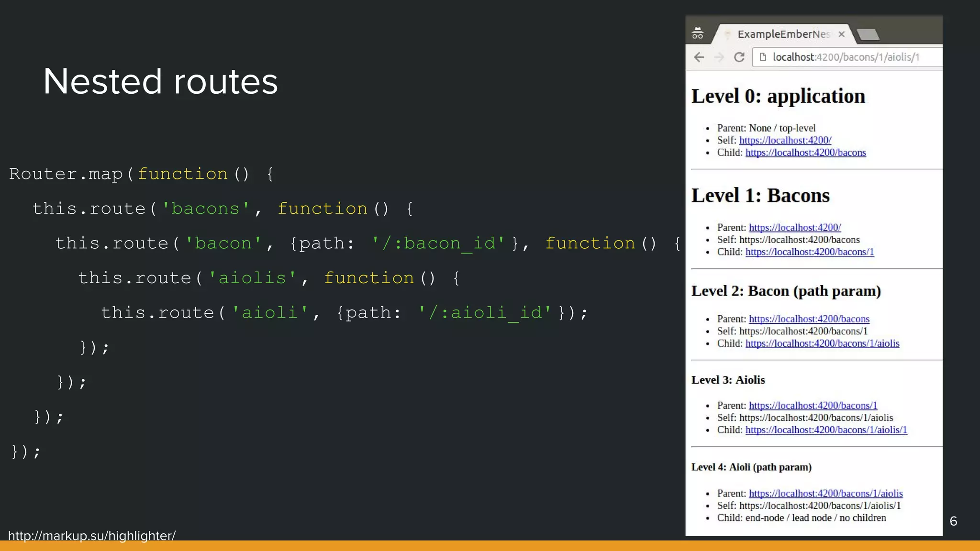Click the browser forward arrow

coord(719,57)
